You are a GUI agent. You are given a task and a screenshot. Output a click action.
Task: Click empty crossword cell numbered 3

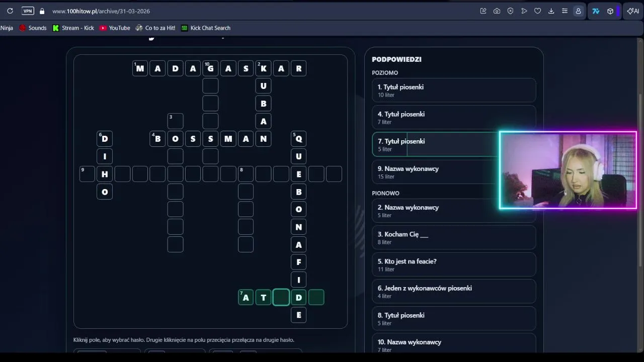pos(176,121)
